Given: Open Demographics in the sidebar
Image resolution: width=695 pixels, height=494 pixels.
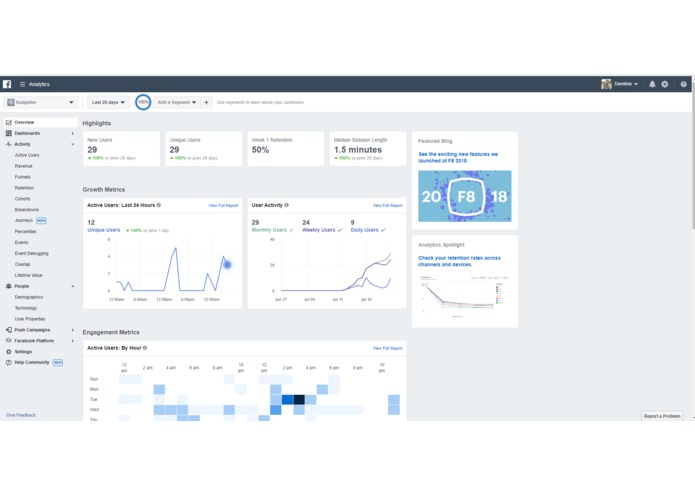Looking at the screenshot, I should pos(29,297).
